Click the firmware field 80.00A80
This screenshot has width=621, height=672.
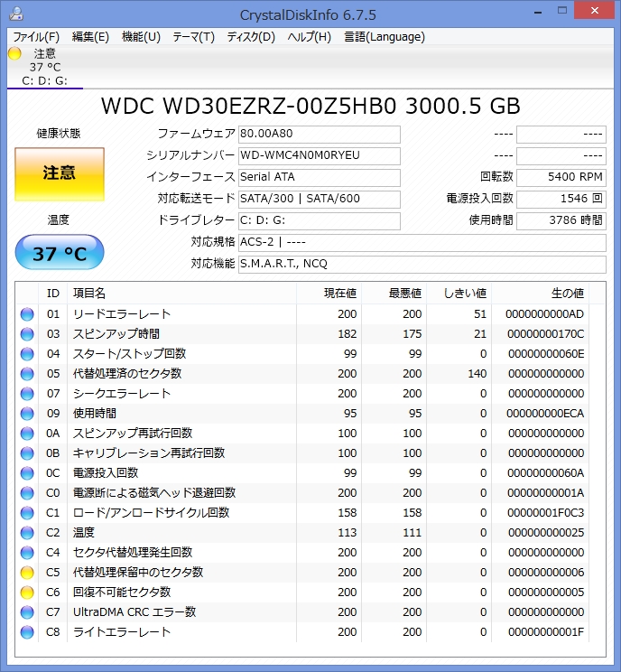pos(319,134)
